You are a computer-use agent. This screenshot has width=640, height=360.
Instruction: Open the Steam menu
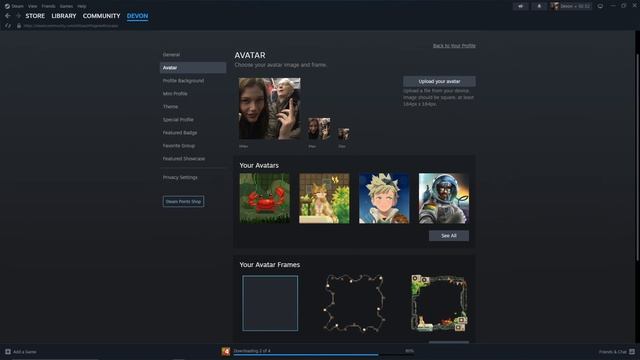click(17, 6)
